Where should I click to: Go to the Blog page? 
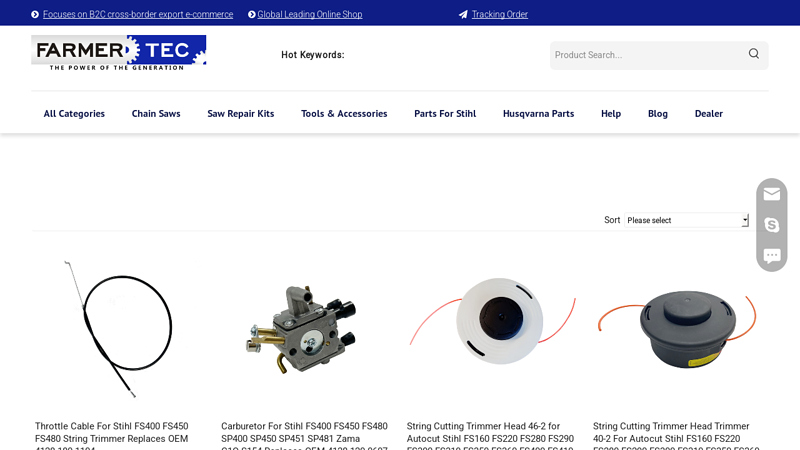pos(658,114)
